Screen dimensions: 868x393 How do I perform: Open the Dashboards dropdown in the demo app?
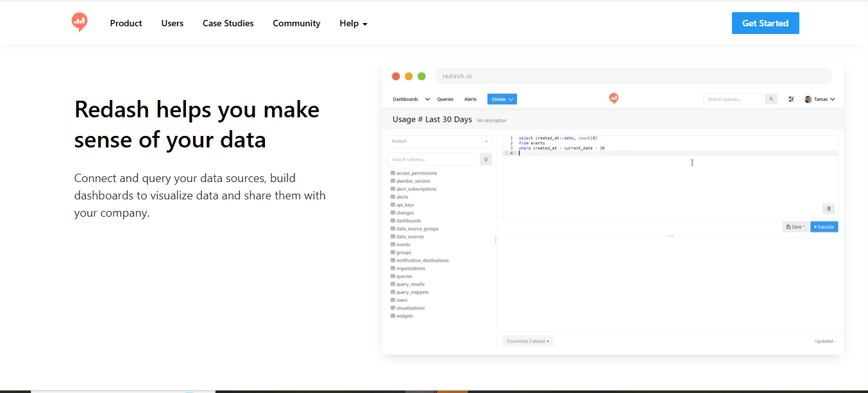[x=411, y=99]
